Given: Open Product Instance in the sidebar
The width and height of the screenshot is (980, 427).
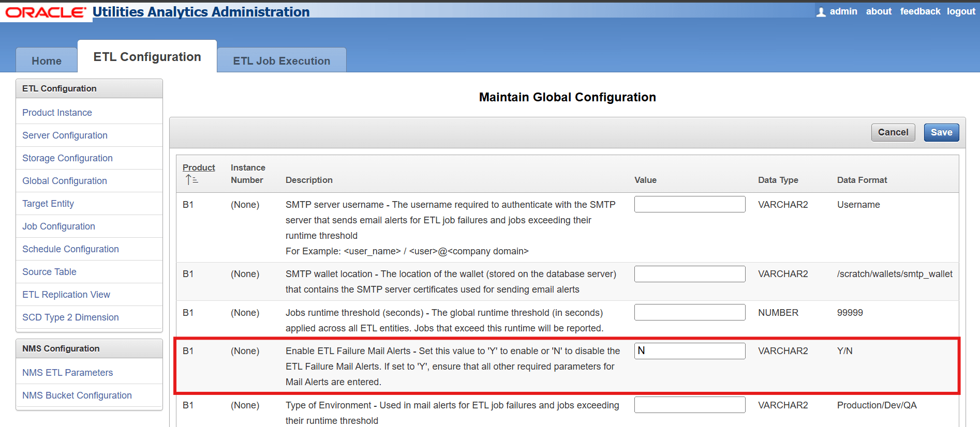Looking at the screenshot, I should (x=57, y=113).
